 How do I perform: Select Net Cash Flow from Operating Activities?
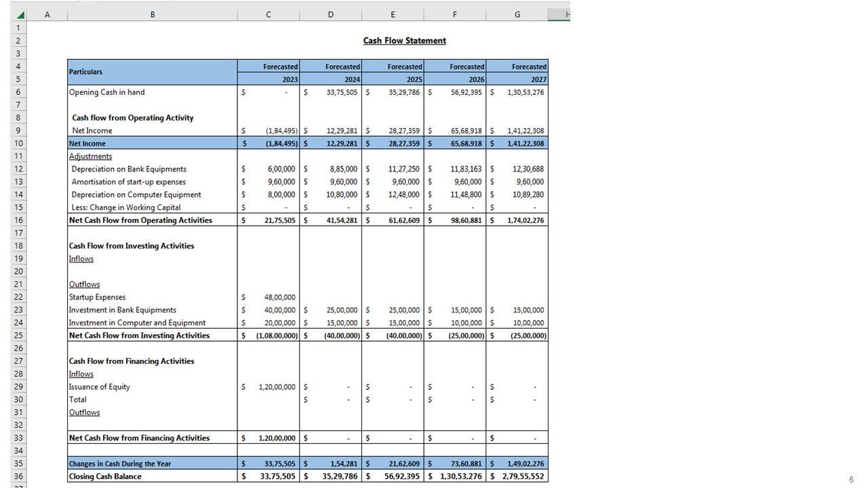[x=140, y=220]
